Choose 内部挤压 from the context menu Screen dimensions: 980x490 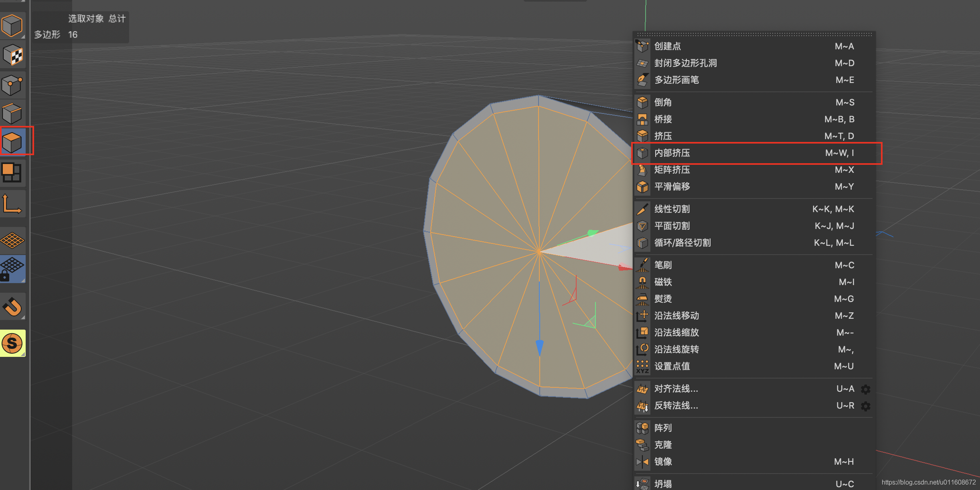tap(672, 153)
